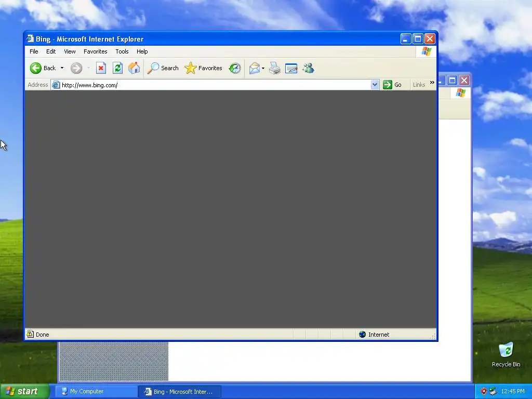
Task: Print the current page
Action: pos(275,68)
